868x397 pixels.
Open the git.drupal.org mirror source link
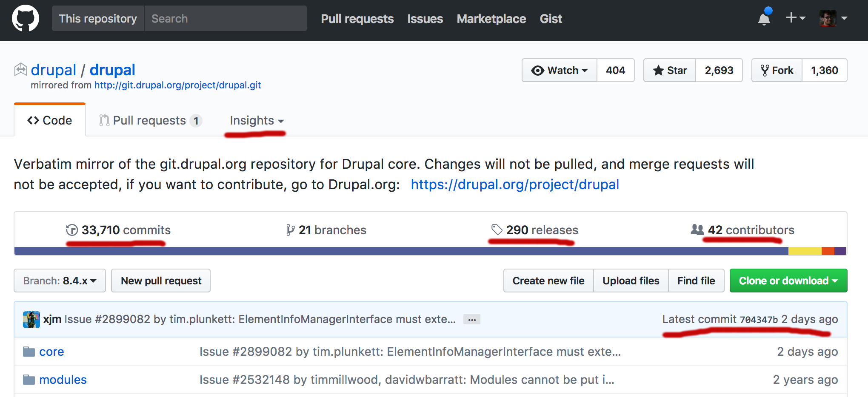177,85
